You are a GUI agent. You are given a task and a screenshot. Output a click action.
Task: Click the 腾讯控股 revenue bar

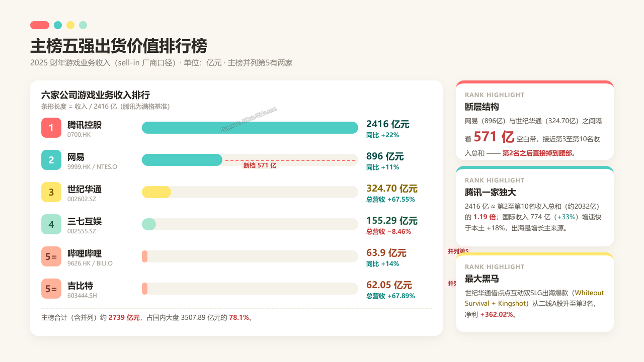[x=250, y=128]
